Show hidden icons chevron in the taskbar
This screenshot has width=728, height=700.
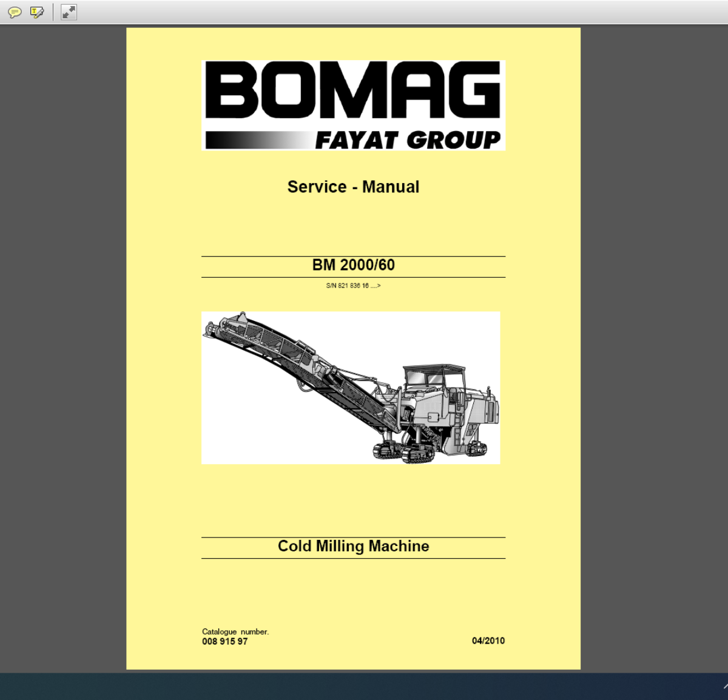click(724, 686)
